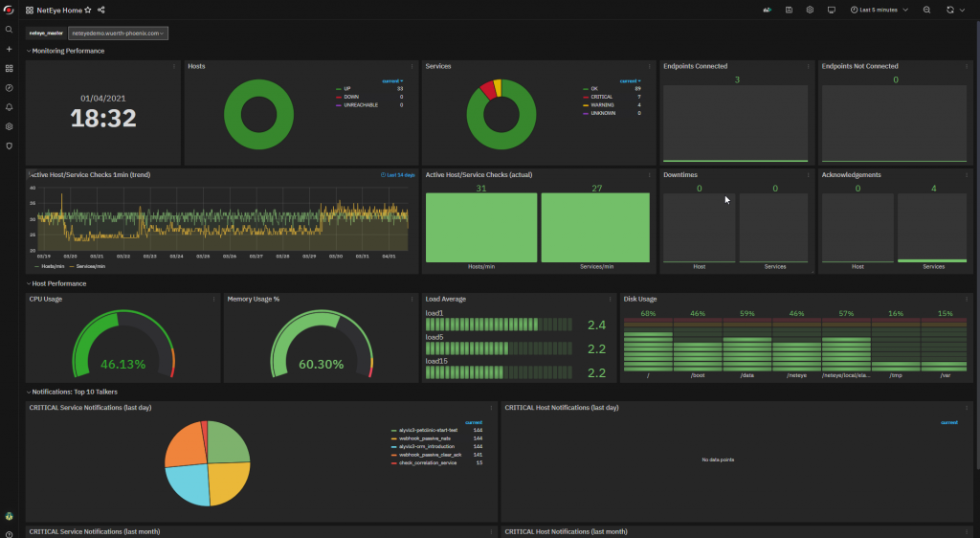Click the add panel icon in top toolbar
Screen dimensions: 980x538
[x=767, y=10]
